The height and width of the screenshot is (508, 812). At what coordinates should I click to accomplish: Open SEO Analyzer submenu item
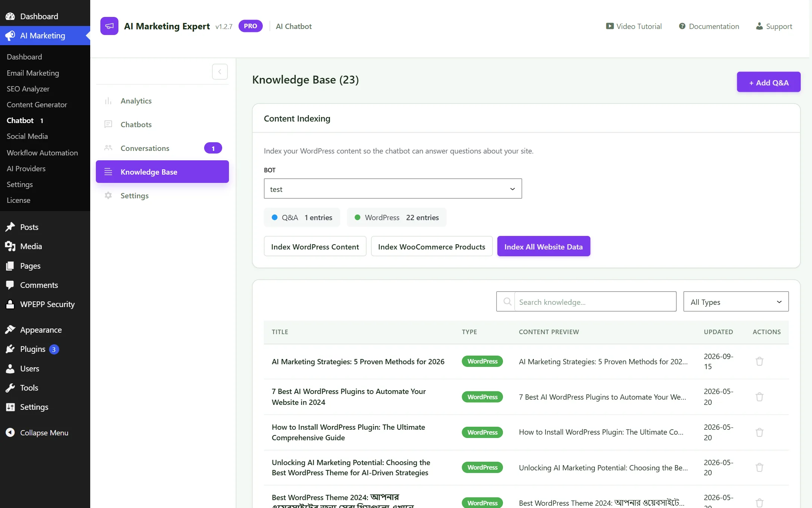click(28, 89)
